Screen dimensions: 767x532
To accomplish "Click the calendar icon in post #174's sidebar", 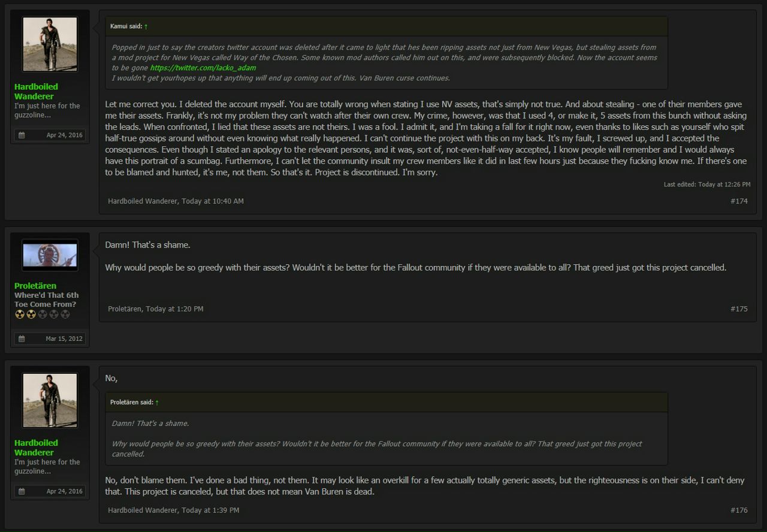I will click(x=22, y=135).
